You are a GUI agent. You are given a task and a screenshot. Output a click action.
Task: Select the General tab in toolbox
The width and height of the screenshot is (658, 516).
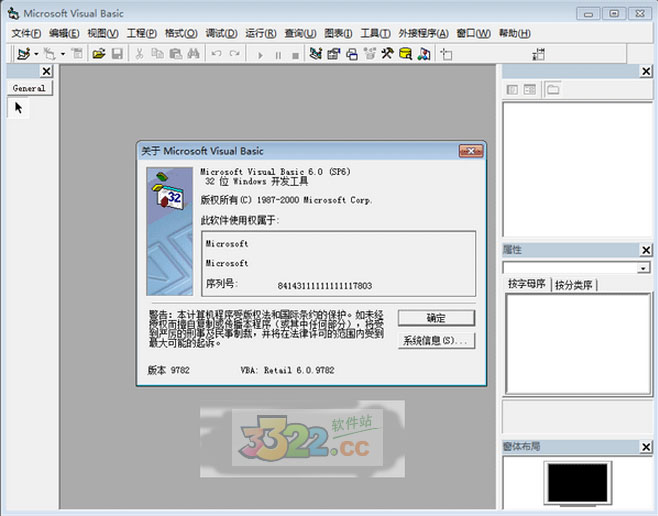tap(29, 88)
